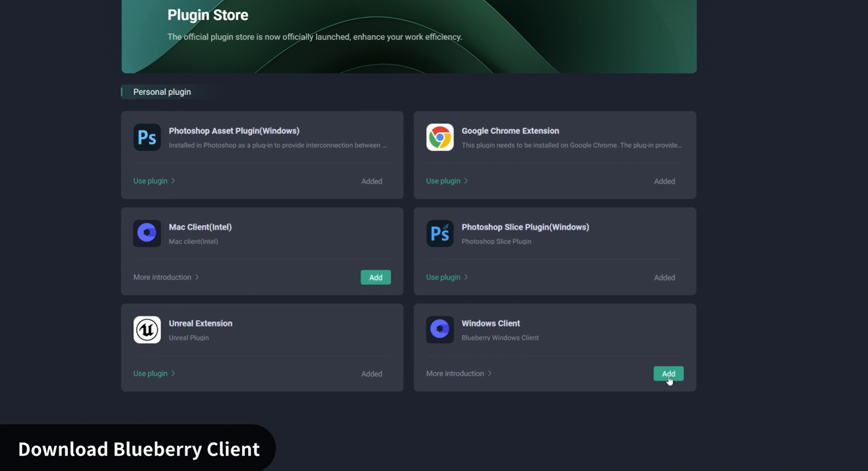
Task: Click the Unreal Extension title
Action: [x=201, y=323]
